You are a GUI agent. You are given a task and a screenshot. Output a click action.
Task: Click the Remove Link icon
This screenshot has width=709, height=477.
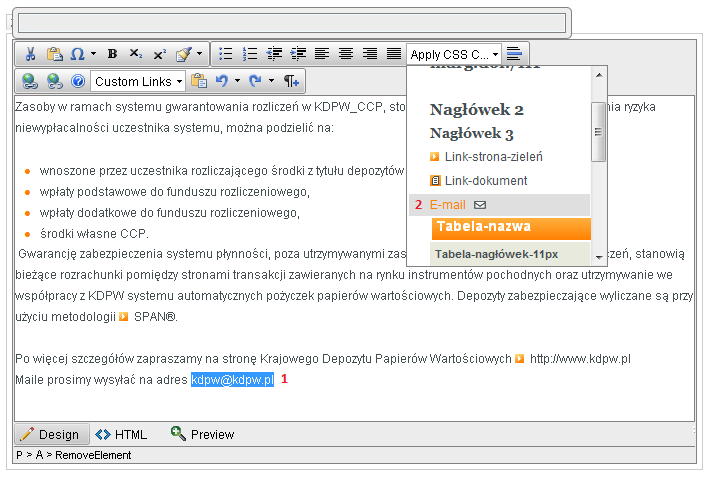pyautogui.click(x=54, y=81)
